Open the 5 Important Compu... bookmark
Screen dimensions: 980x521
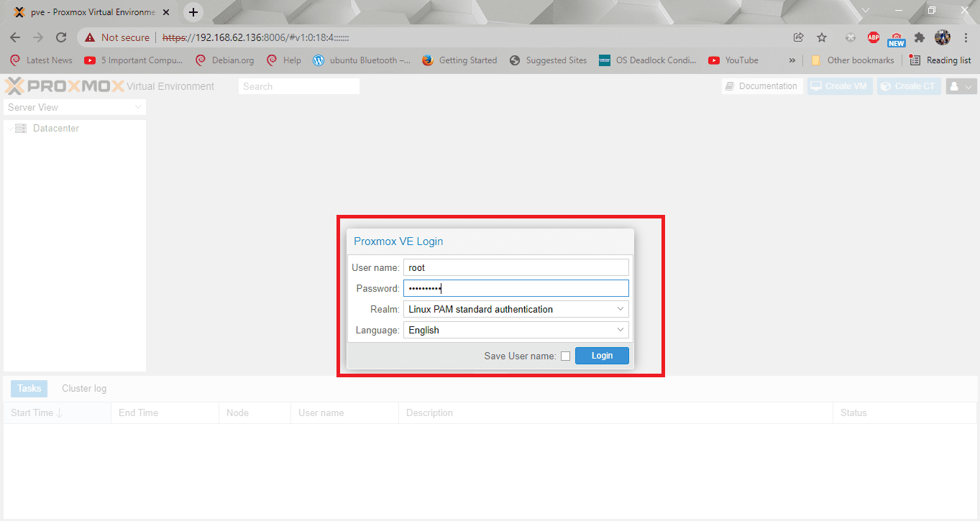click(x=134, y=60)
